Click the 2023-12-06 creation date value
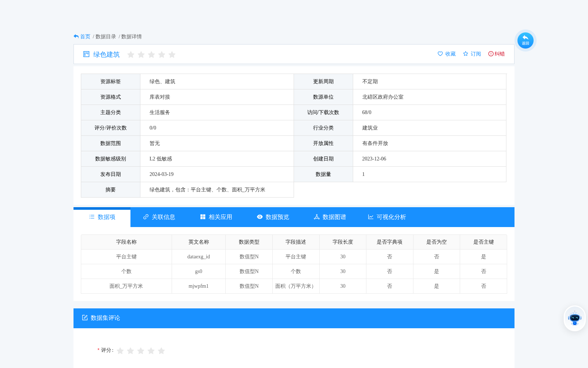Screen dimensions: 588x368 click(x=374, y=159)
